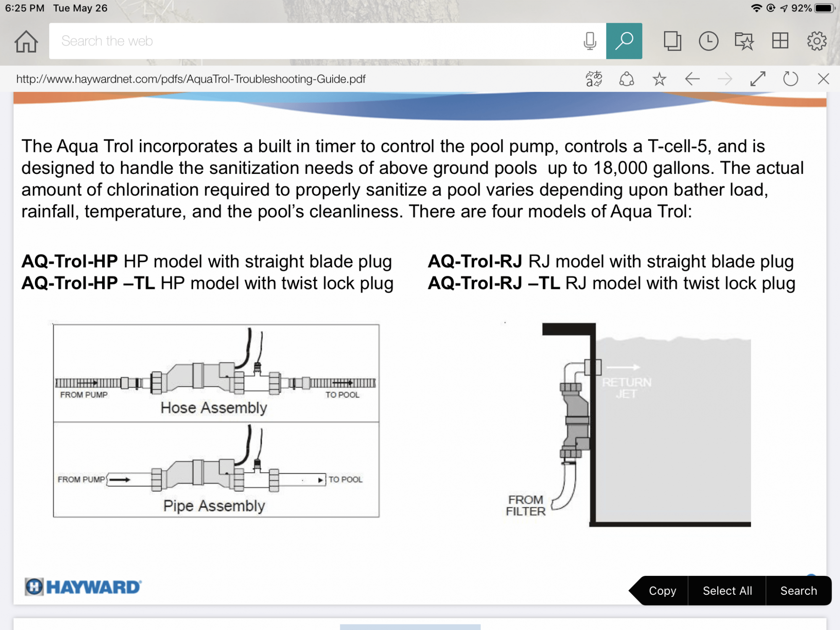
Task: Choose Search in the selection menu
Action: point(798,591)
